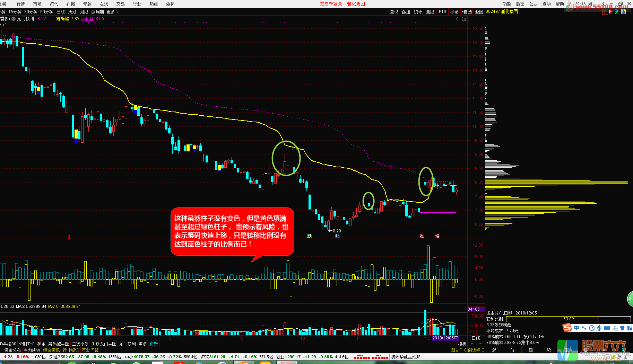
Task: Click the red chip distribution icon
Action: pyautogui.click(x=605, y=12)
